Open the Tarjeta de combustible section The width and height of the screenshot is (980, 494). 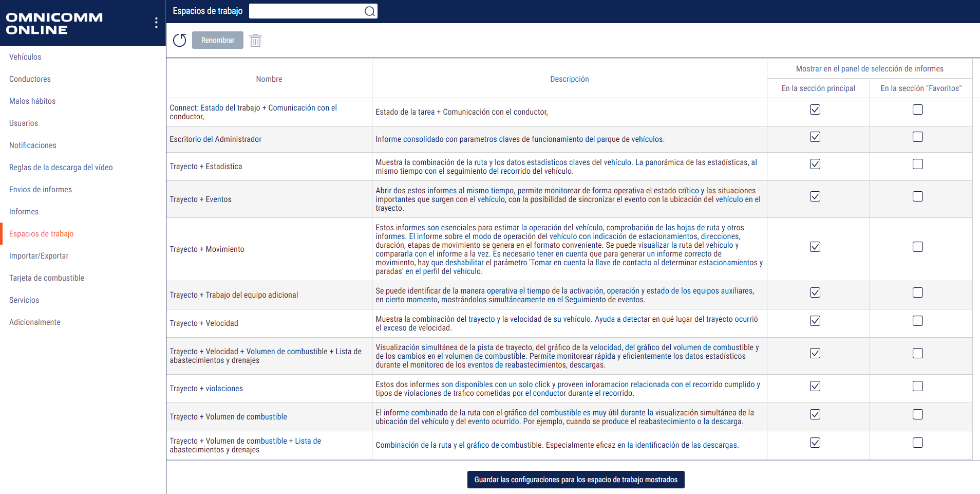47,278
